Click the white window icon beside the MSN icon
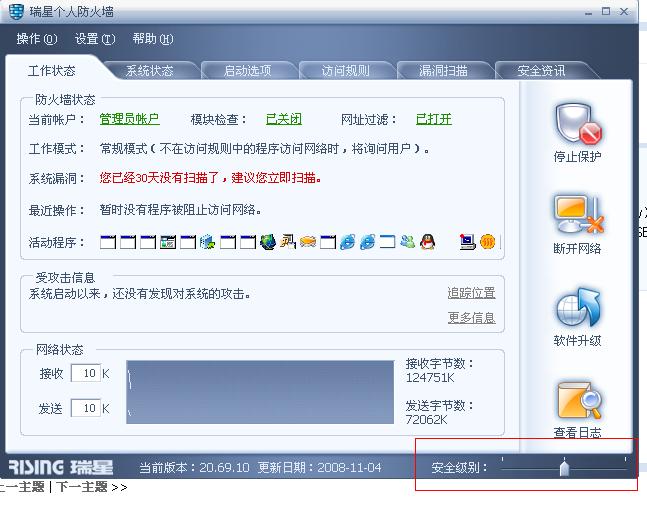The image size is (647, 512). 387,241
